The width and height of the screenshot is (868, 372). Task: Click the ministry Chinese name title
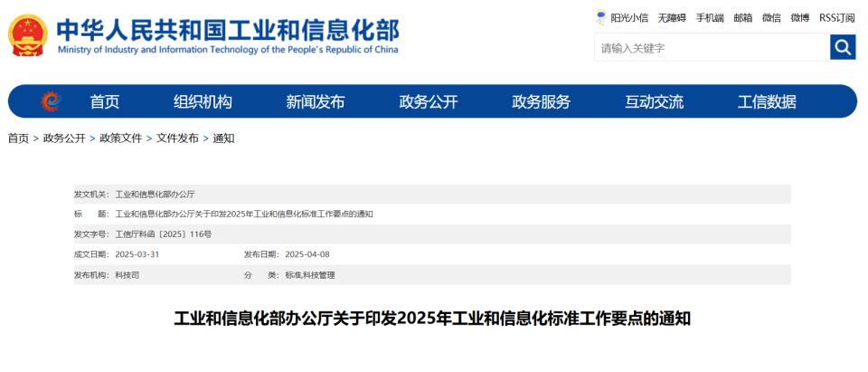pos(228,30)
